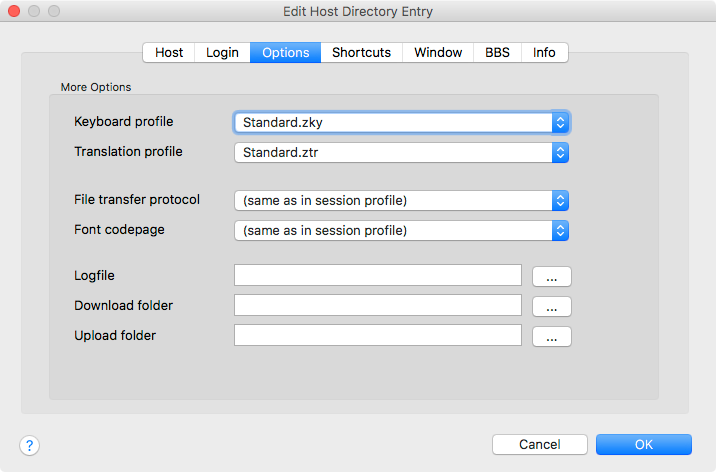
Task: Go to the Window tab
Action: tap(438, 52)
